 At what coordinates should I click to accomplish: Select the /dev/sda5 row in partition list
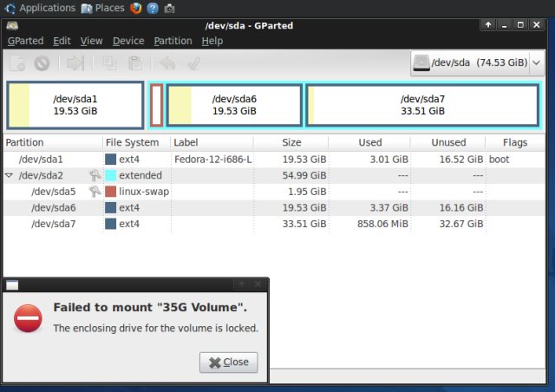click(x=274, y=192)
